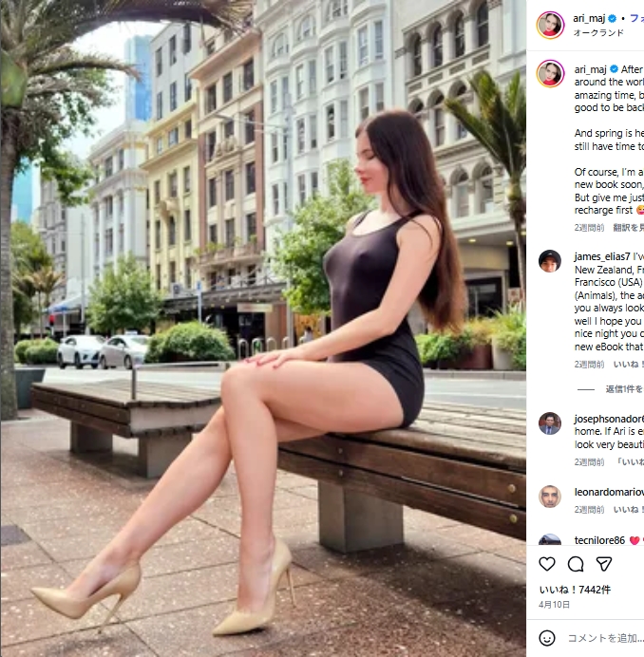Open オークランド location link
Image resolution: width=644 pixels, height=657 pixels.
point(598,32)
